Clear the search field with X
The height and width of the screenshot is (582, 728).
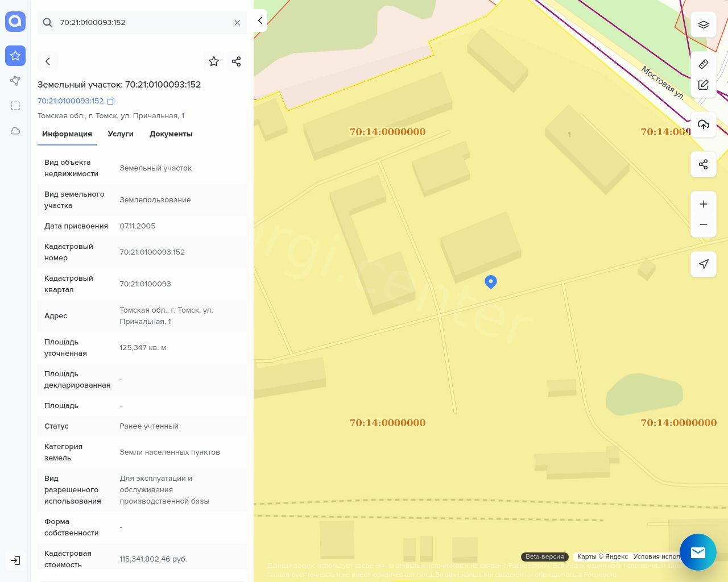(x=237, y=23)
